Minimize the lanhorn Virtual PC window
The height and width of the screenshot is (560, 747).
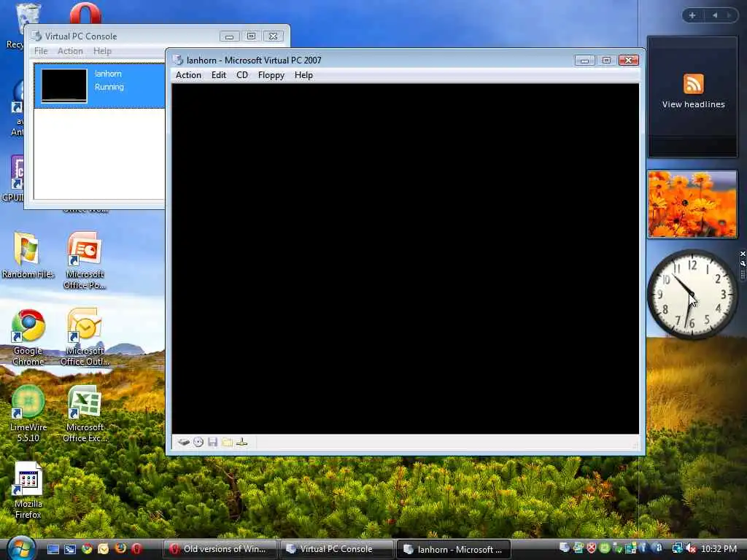[x=584, y=61]
